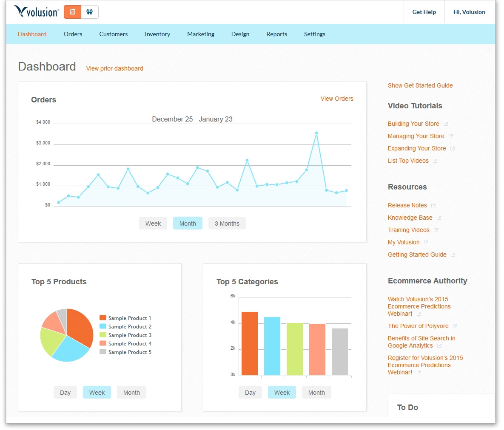The image size is (504, 430).
Task: Click external link icon beside Training Videos
Action: [436, 230]
